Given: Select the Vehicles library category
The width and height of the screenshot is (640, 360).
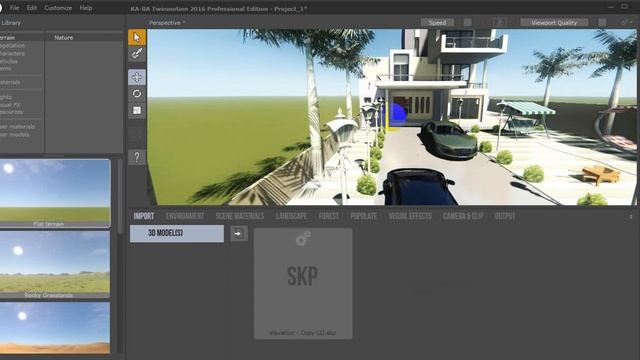Looking at the screenshot, I should 9,61.
